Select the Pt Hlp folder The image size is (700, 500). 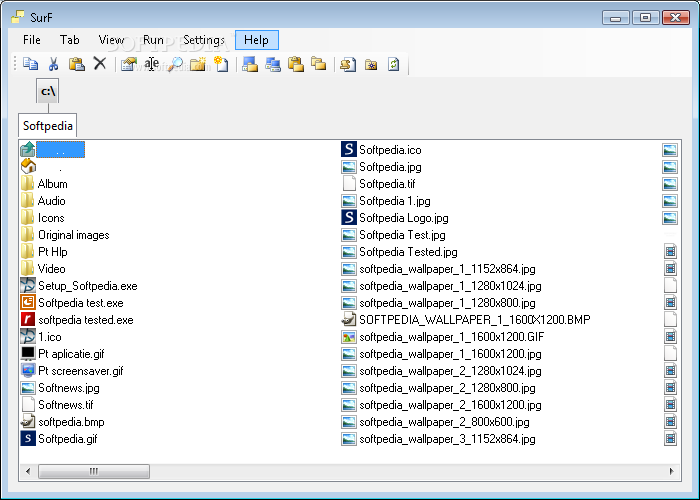tap(53, 252)
